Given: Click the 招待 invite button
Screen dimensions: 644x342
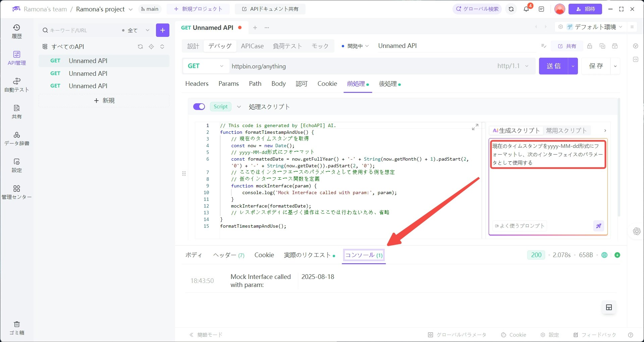Looking at the screenshot, I should tap(585, 9).
